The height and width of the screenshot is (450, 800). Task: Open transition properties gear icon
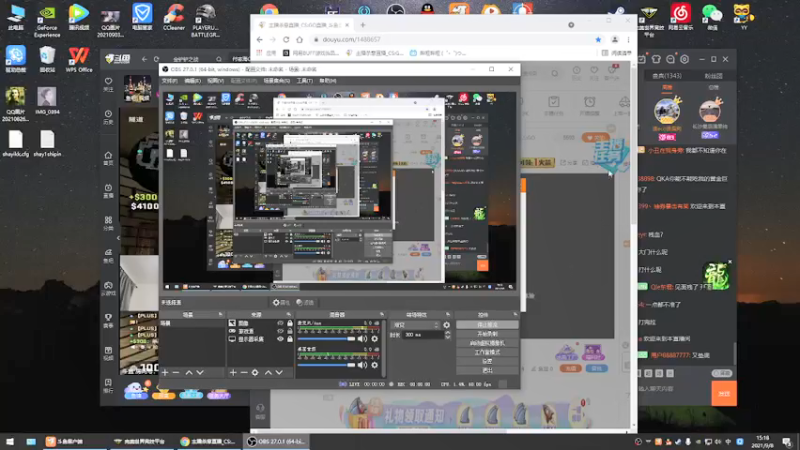point(446,324)
